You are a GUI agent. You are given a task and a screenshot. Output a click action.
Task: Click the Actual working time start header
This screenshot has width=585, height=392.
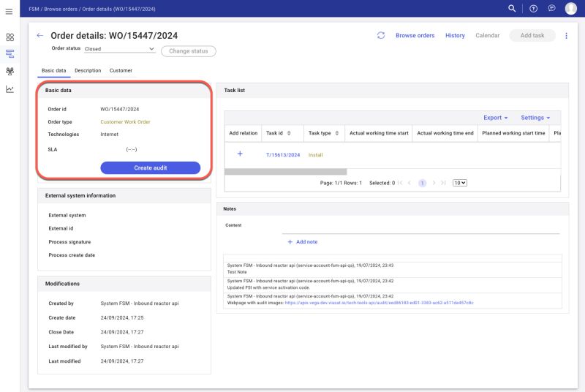coord(379,133)
